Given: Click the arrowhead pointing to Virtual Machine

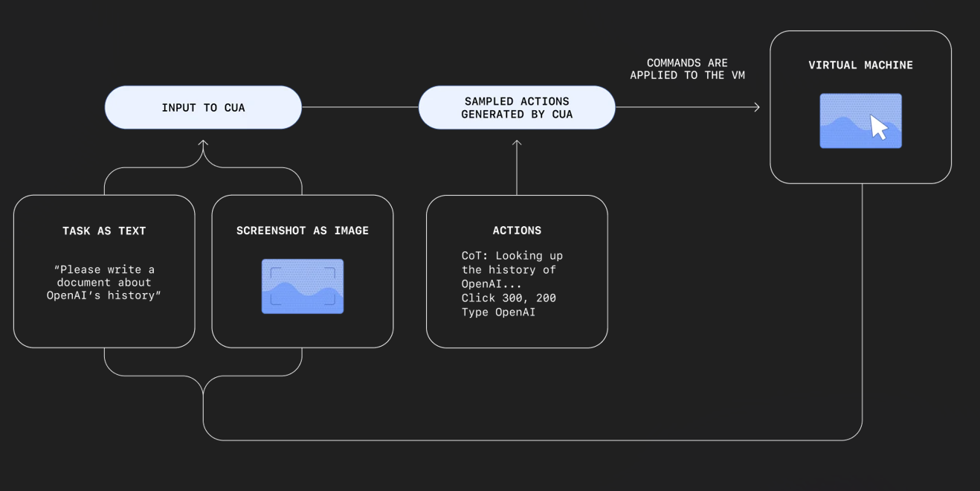Looking at the screenshot, I should tap(756, 108).
